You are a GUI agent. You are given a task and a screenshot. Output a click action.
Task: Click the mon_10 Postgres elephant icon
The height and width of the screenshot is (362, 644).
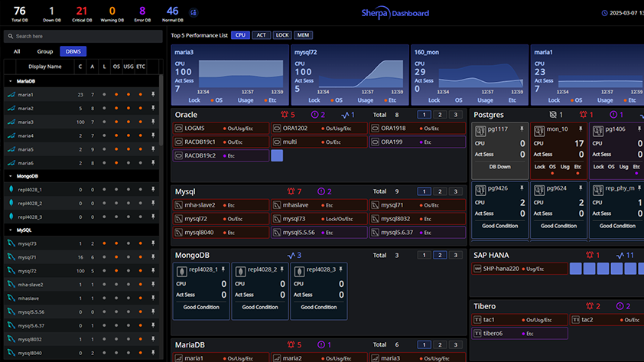pos(539,131)
